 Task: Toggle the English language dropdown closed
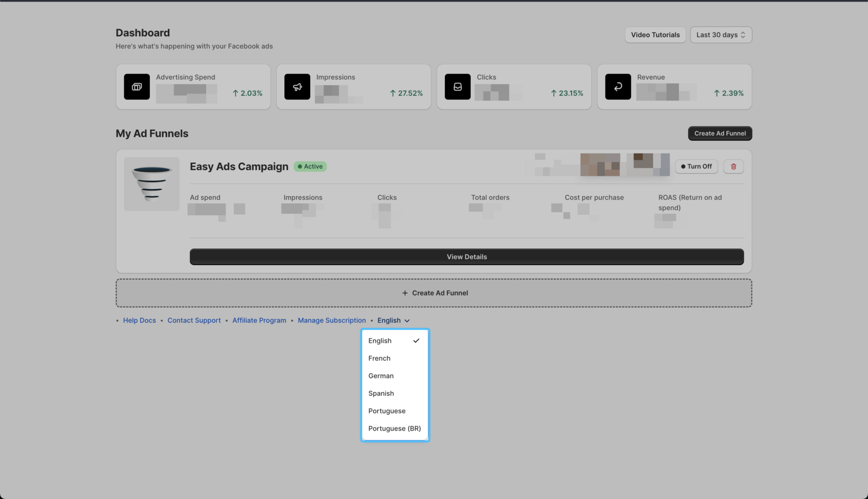(392, 320)
